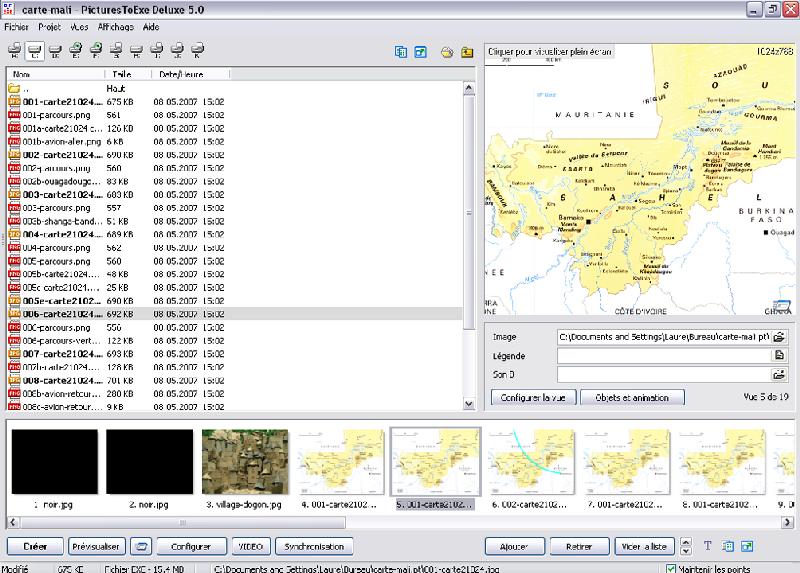Click the parent folder up-arrow icon
800x573 pixels.
(467, 52)
